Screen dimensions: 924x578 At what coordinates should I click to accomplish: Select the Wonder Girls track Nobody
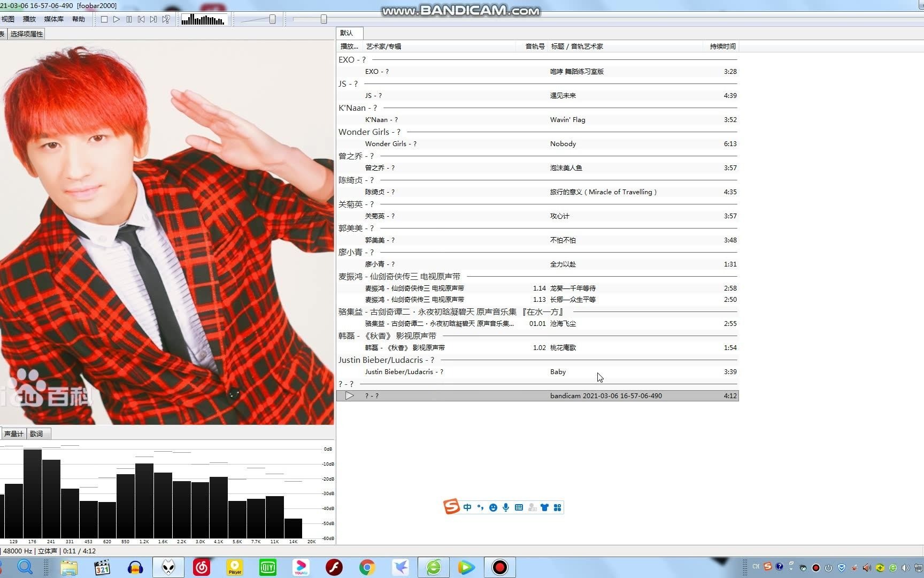click(x=538, y=144)
